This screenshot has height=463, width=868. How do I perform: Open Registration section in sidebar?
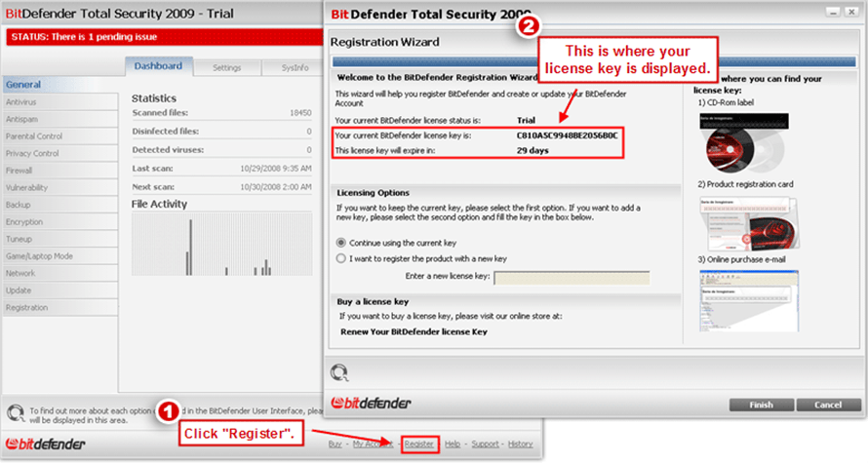[59, 308]
